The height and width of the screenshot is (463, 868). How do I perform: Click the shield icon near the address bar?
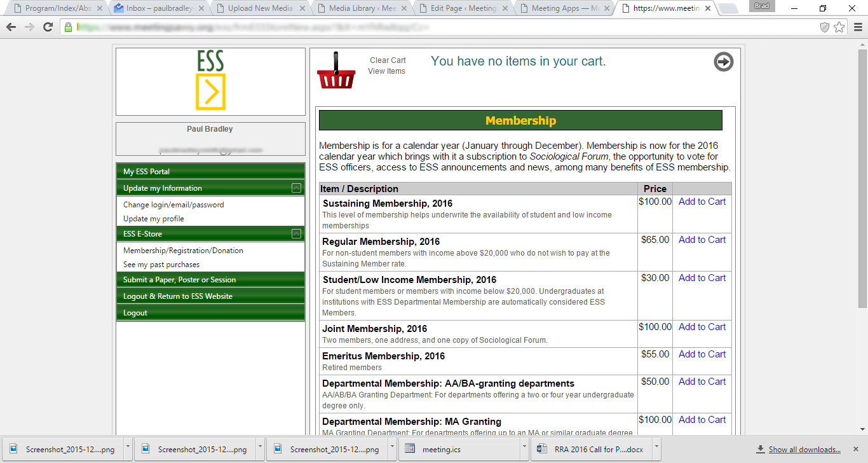pyautogui.click(x=825, y=28)
